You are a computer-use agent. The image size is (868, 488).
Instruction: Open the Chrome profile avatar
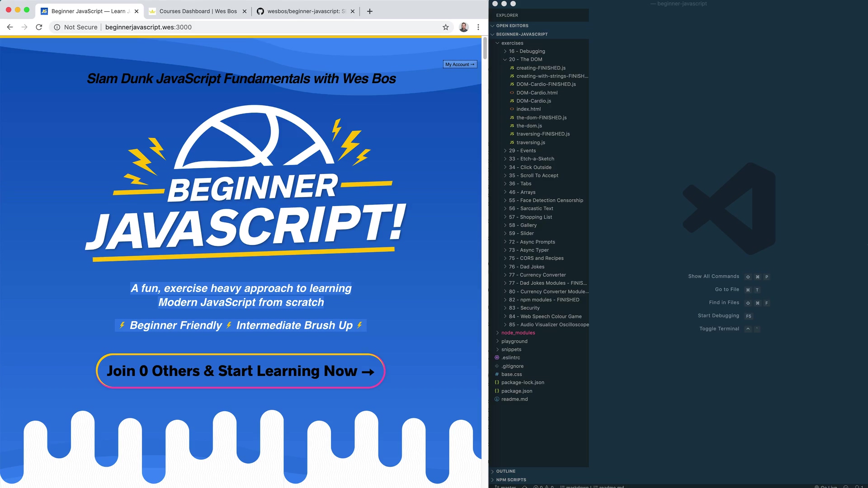(x=464, y=27)
